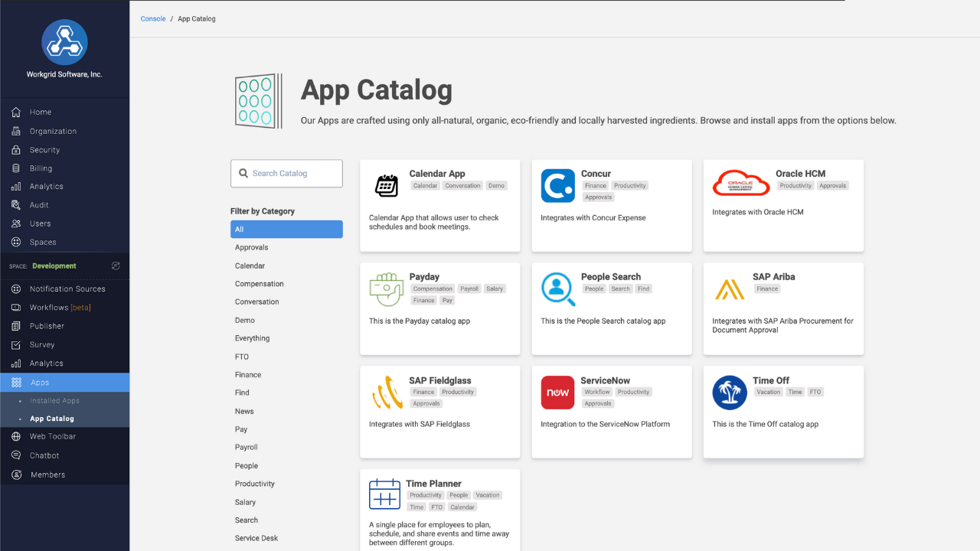Click the Demo tag on Calendar App card
Image resolution: width=980 pixels, height=551 pixels.
coord(497,186)
